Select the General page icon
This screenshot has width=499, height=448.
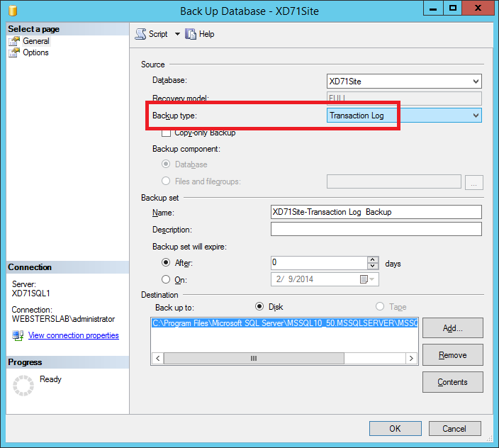[14, 41]
